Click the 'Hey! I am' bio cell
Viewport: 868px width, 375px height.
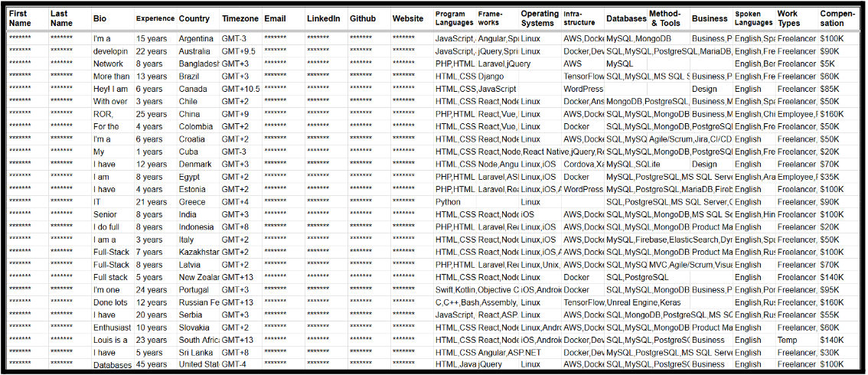pyautogui.click(x=111, y=89)
